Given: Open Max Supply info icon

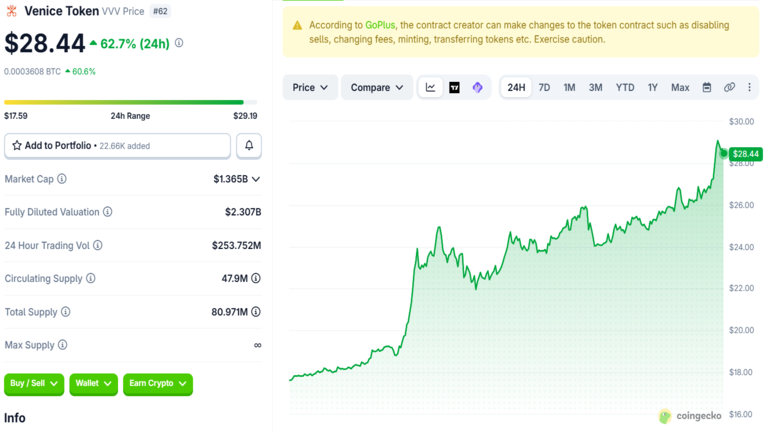Looking at the screenshot, I should point(63,345).
